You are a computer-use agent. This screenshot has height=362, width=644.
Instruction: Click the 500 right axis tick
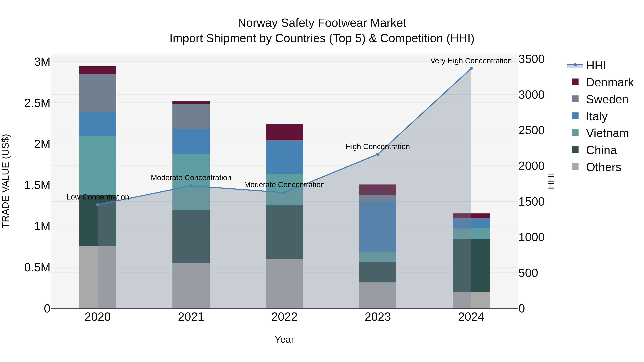click(x=528, y=273)
